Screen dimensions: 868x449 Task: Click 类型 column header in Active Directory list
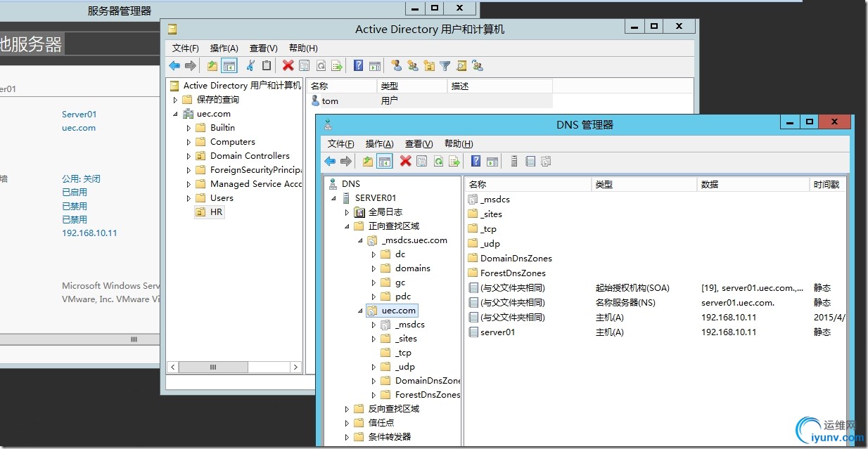[412, 86]
